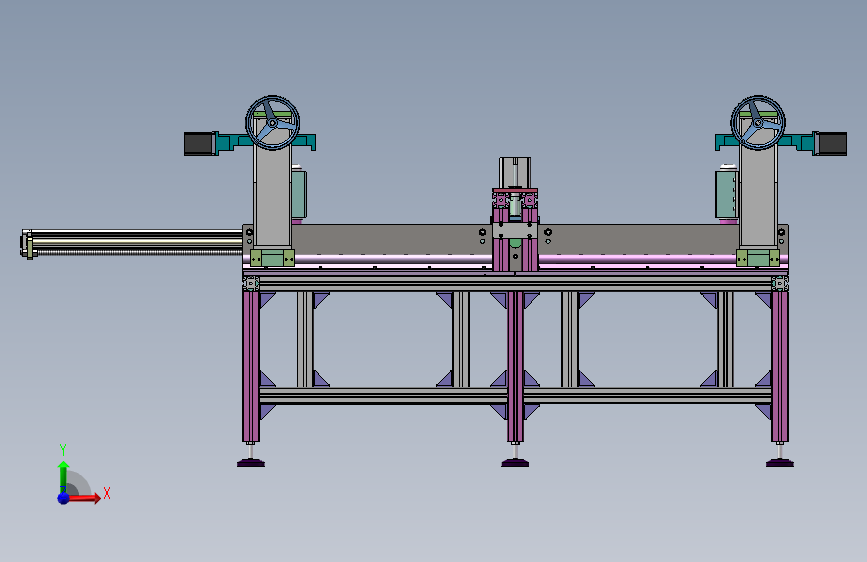Select the right black stepper motor
This screenshot has width=867, height=562.
[832, 144]
